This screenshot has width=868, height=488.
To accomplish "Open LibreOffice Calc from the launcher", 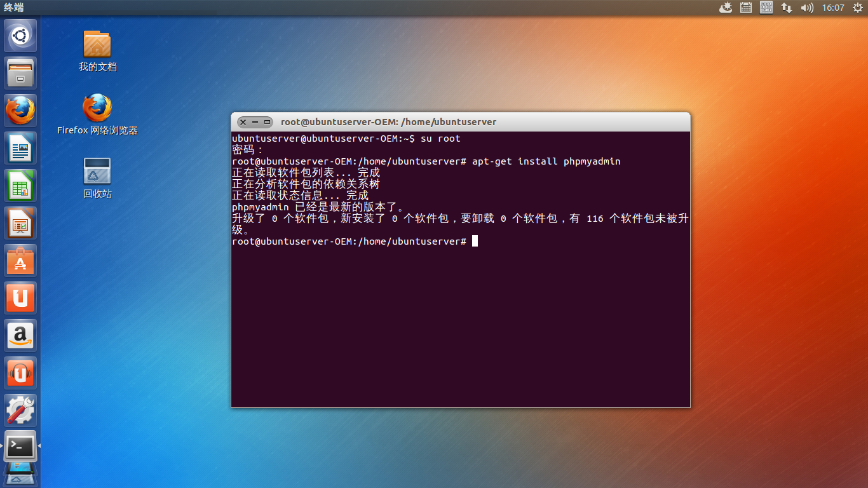I will click(x=20, y=186).
